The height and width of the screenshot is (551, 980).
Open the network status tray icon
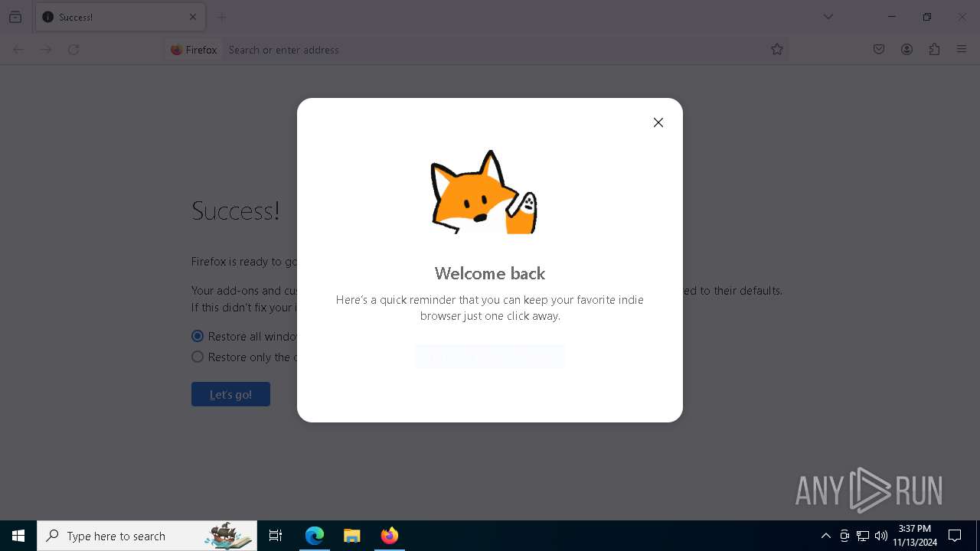coord(863,536)
